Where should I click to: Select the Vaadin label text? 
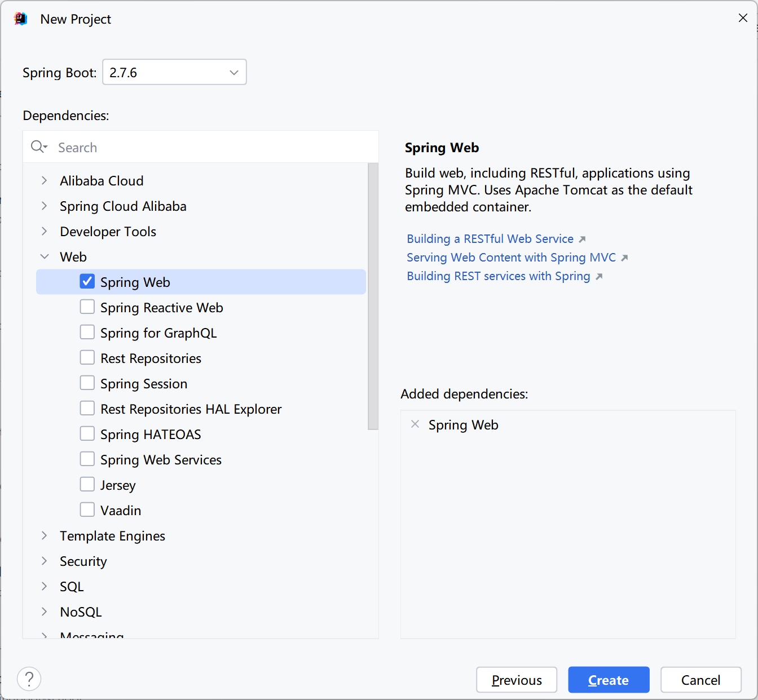tap(121, 511)
